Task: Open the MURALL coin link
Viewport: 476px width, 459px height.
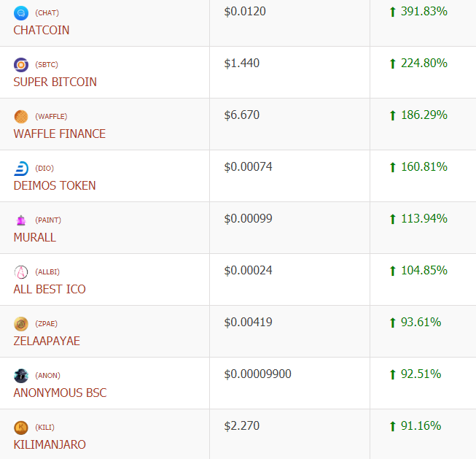Action: click(35, 237)
